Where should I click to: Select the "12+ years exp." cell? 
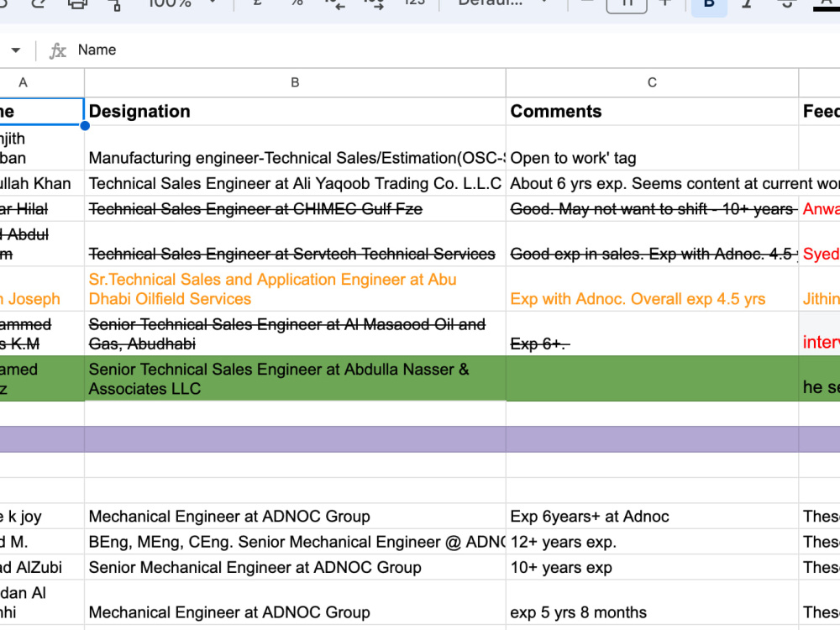[652, 542]
